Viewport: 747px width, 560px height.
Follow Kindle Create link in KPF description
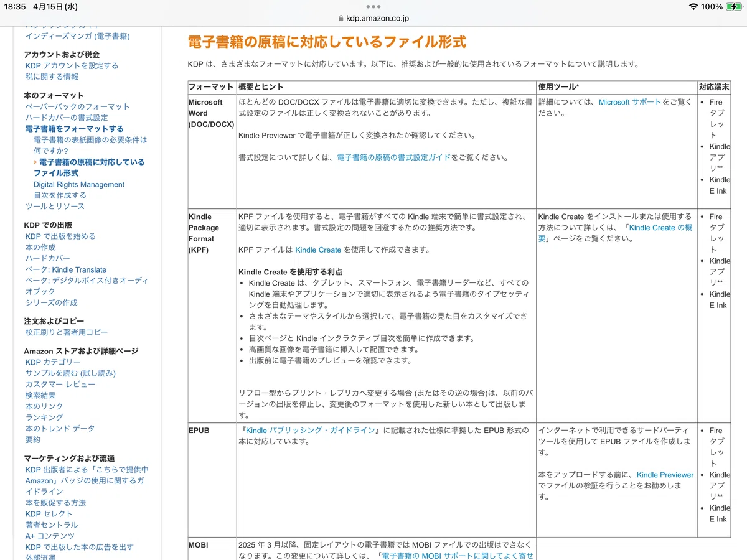[318, 250]
